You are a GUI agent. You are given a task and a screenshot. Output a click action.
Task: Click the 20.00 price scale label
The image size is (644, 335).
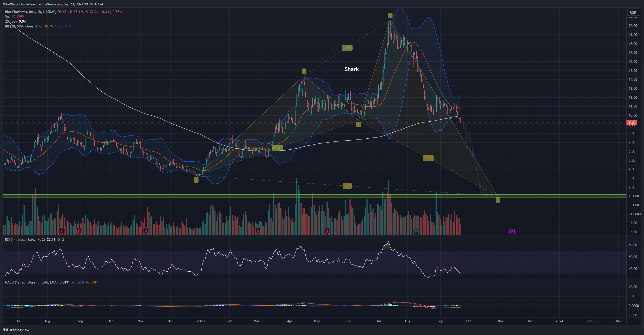click(x=633, y=26)
